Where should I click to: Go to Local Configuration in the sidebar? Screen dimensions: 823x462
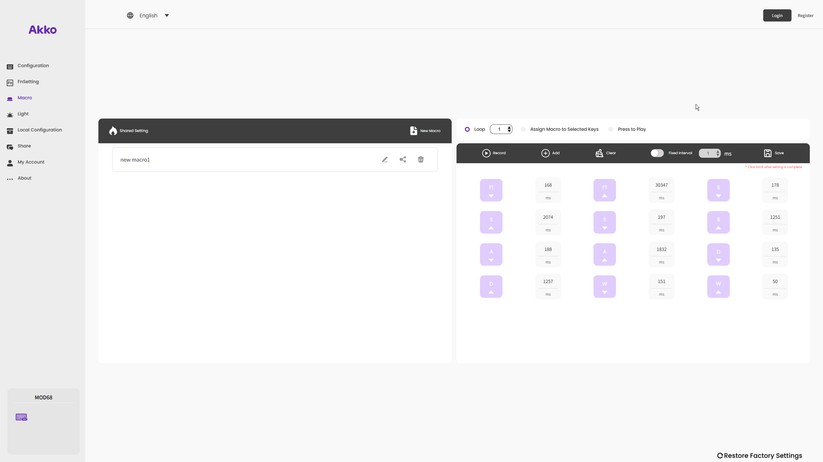point(39,130)
